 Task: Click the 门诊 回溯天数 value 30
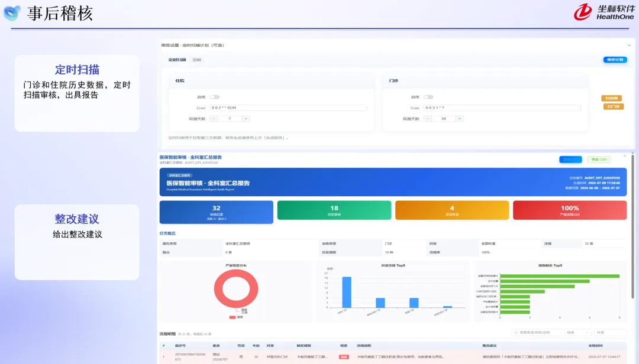point(443,119)
